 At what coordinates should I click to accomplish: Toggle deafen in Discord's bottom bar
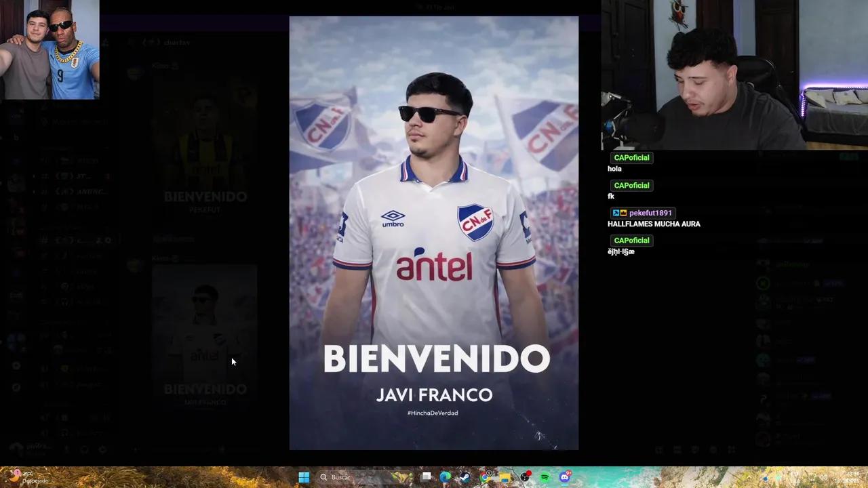(83, 449)
